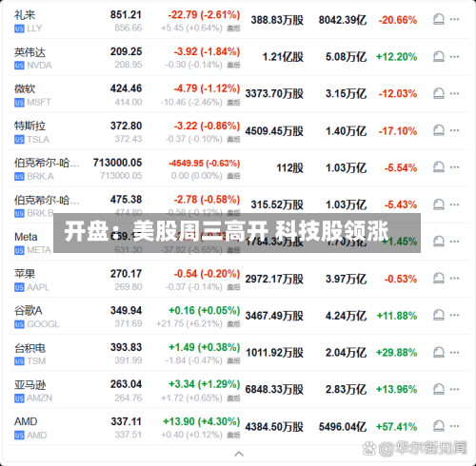Click the alert bell for BRK.A row

[x=439, y=167]
